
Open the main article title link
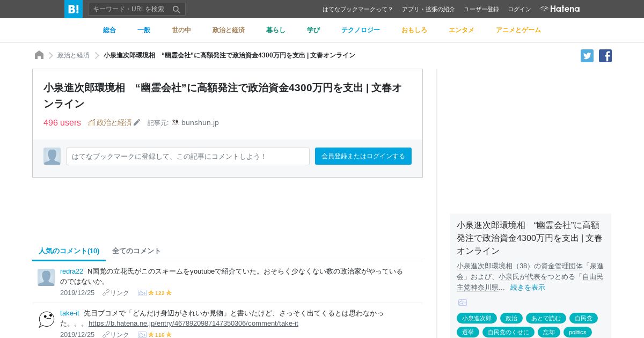[223, 95]
